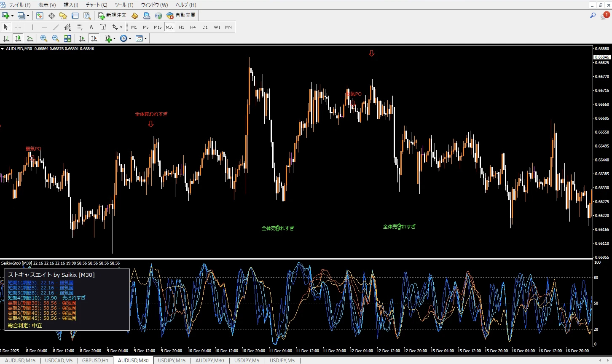Screen dimensions: 612x364
Task: Set timeframe to H4
Action: tap(193, 27)
